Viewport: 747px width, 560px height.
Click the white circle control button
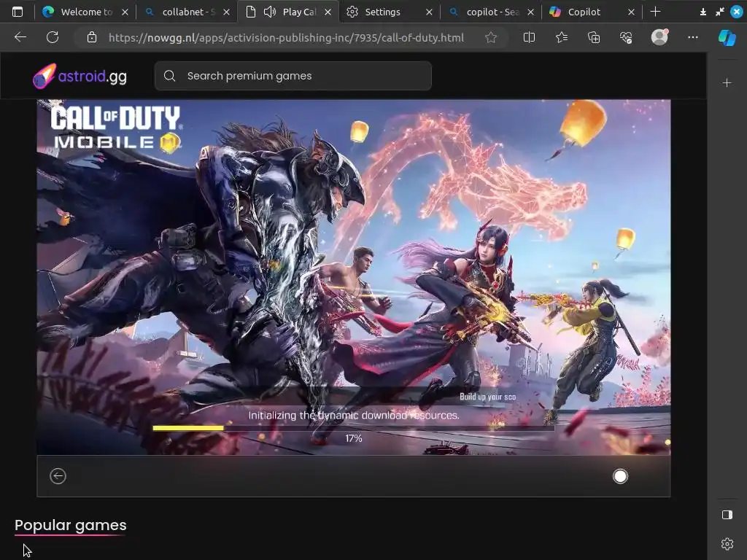click(x=620, y=476)
